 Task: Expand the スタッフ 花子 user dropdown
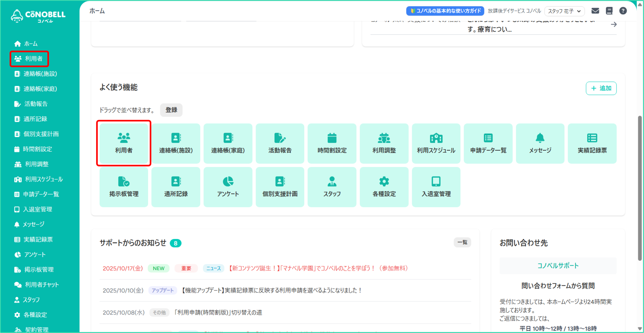[564, 11]
